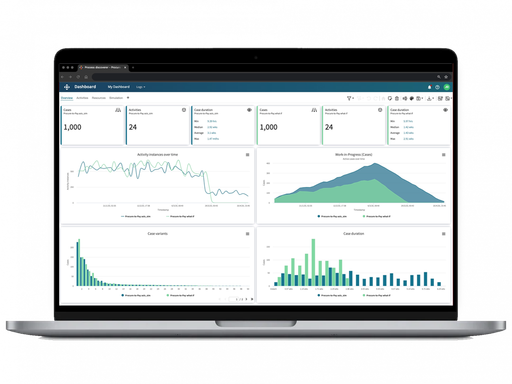Click the add-widget icon near the toolbar end

(x=440, y=98)
